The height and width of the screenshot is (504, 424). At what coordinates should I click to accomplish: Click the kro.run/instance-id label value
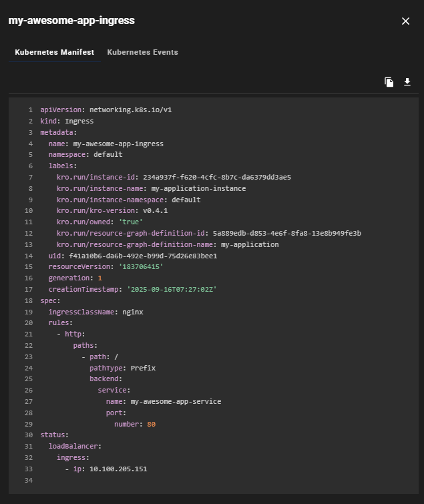click(x=216, y=178)
